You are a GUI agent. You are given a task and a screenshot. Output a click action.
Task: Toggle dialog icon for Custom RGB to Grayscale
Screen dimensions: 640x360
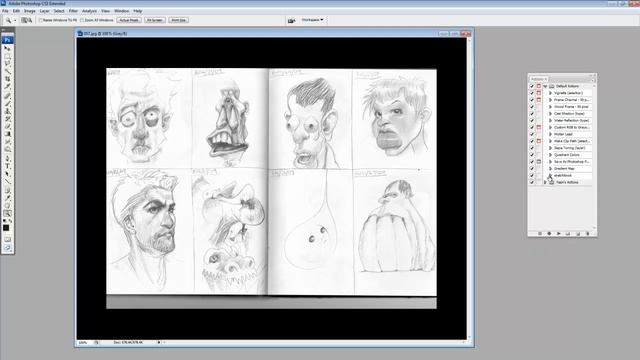tap(539, 127)
